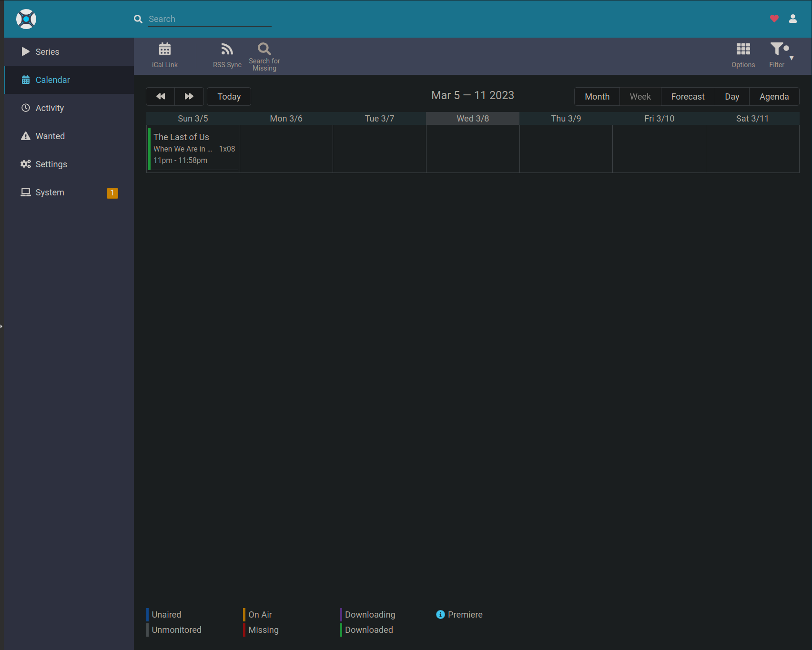Switch to Month view
The height and width of the screenshot is (650, 812).
[597, 96]
